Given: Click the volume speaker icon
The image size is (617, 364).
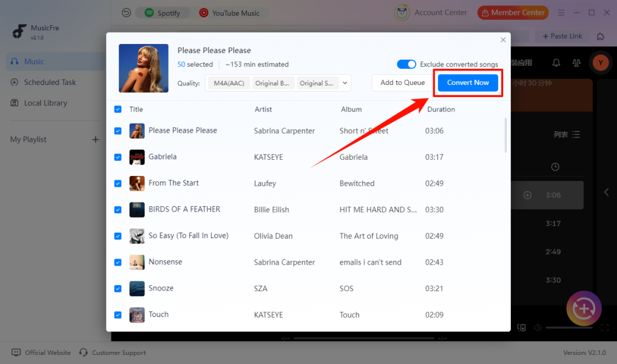Looking at the screenshot, I should pyautogui.click(x=537, y=328).
